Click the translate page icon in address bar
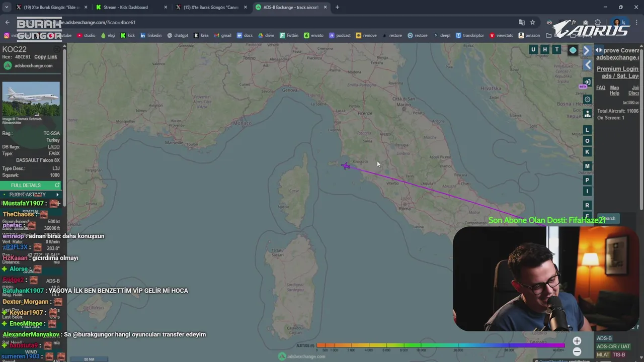 [x=522, y=22]
